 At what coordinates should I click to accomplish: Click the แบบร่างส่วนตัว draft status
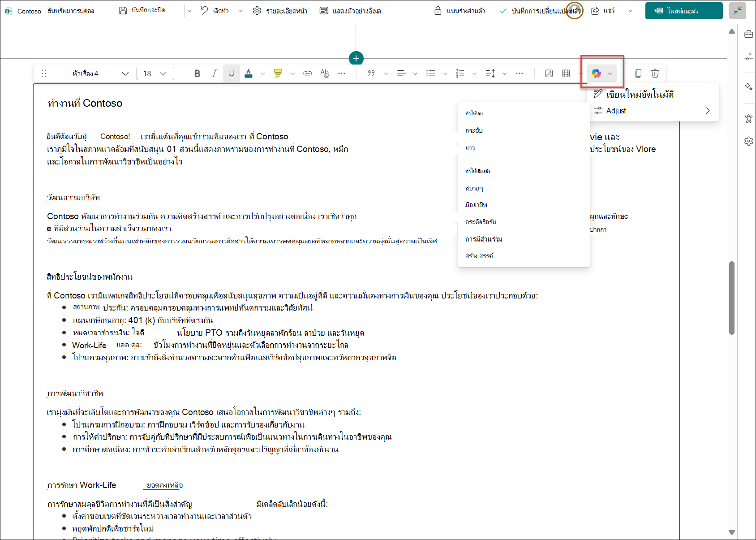pyautogui.click(x=466, y=11)
